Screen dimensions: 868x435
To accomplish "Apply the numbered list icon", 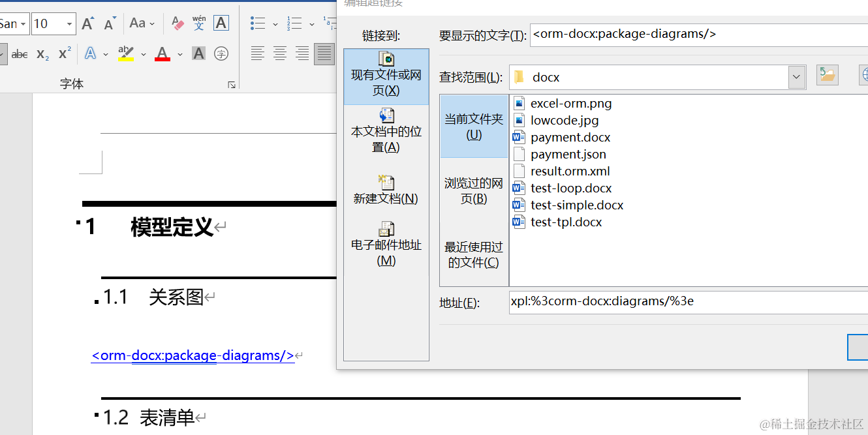I will [x=294, y=24].
